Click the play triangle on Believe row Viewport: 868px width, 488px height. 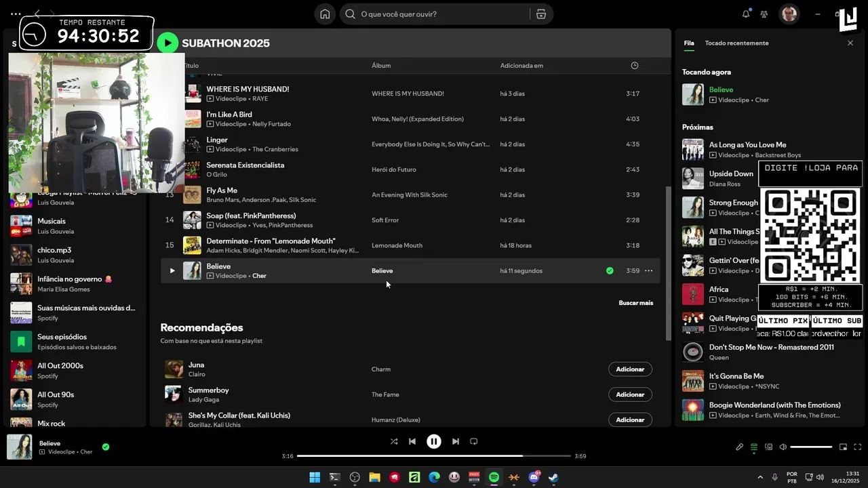tap(172, 270)
